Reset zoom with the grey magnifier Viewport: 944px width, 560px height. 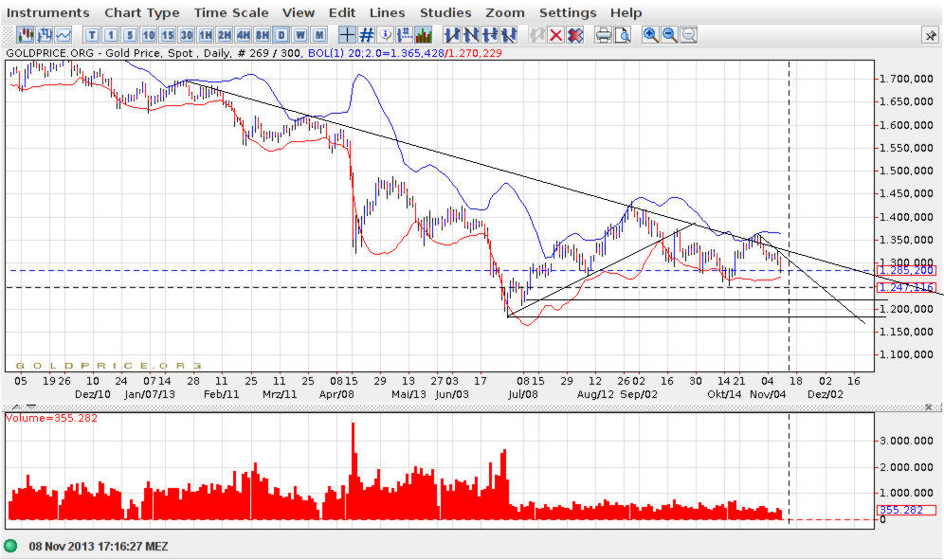pyautogui.click(x=689, y=35)
